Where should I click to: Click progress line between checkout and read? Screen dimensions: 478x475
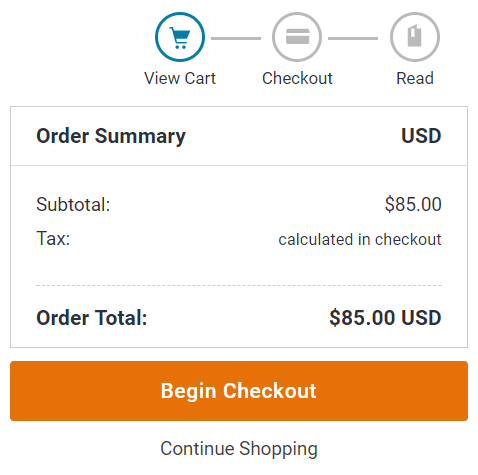(x=353, y=38)
